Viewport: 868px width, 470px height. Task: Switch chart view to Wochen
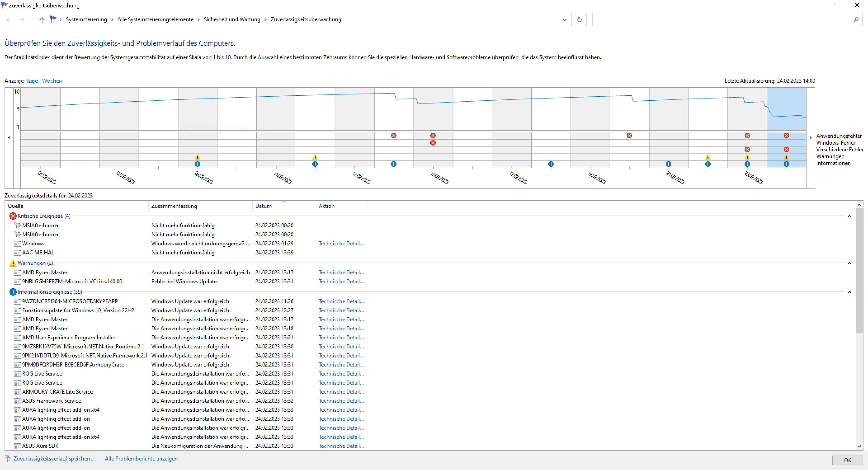tap(52, 81)
